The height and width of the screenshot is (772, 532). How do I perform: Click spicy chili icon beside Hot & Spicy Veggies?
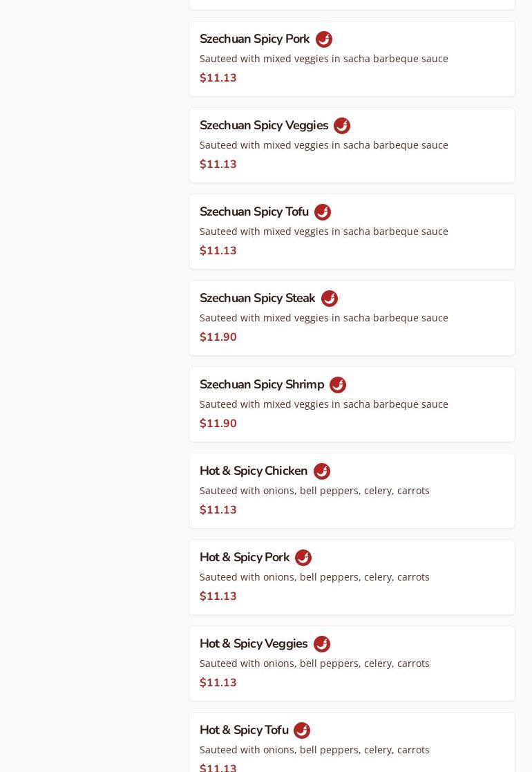(322, 644)
